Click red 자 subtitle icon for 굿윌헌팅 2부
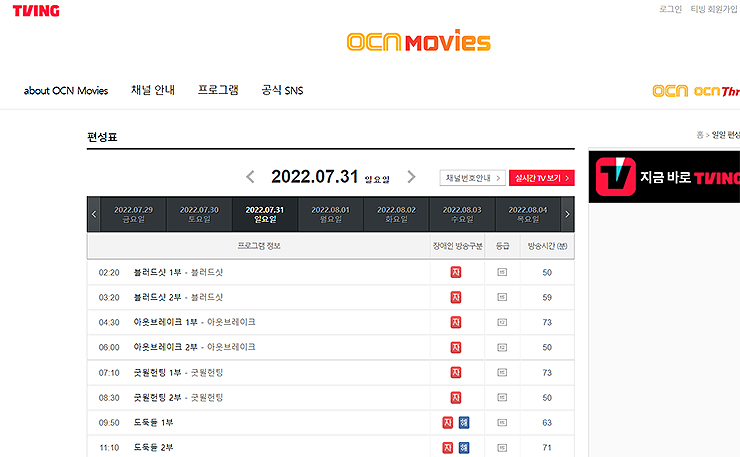 pos(455,398)
